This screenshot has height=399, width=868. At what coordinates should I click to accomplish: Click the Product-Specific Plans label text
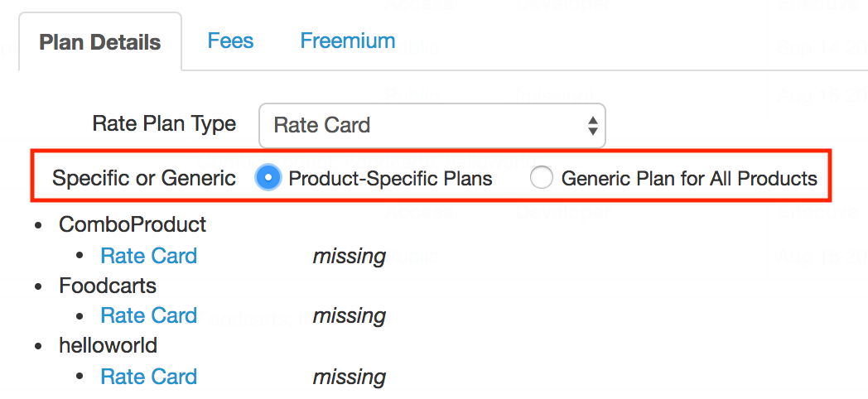[x=390, y=179]
